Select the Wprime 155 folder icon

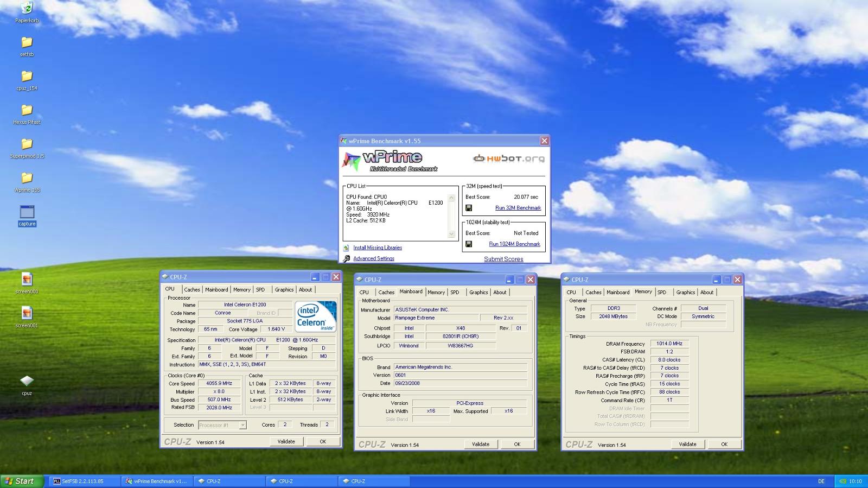(27, 178)
